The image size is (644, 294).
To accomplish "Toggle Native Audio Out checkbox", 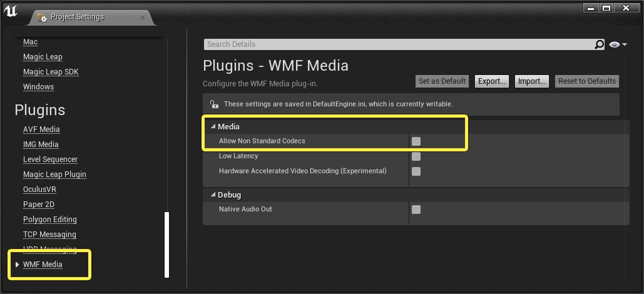I will 416,210.
